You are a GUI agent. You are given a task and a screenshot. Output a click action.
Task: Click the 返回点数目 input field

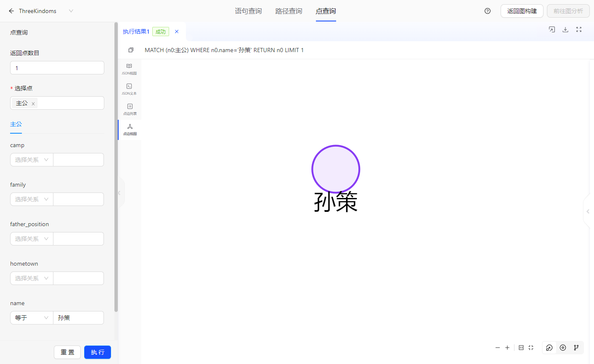point(57,68)
